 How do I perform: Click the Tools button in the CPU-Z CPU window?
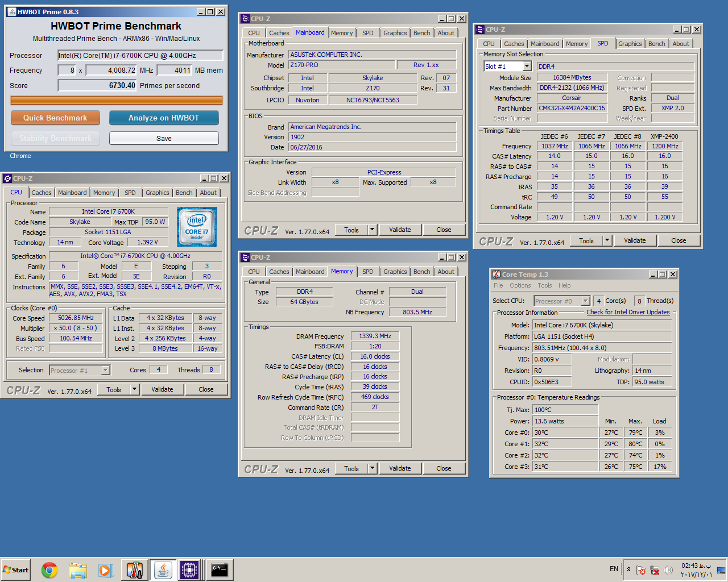[x=113, y=389]
